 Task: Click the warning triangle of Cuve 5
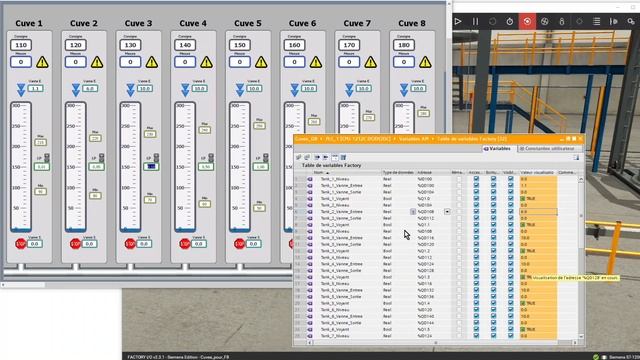click(x=261, y=62)
